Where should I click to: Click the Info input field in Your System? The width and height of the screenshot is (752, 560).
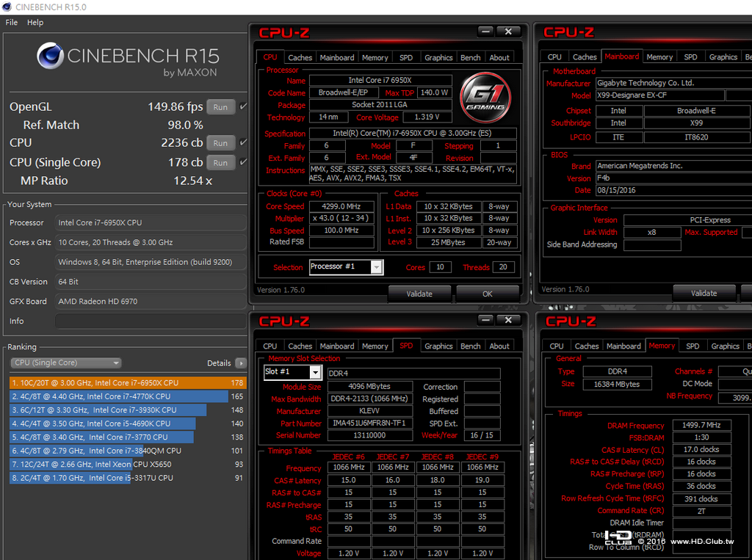151,321
